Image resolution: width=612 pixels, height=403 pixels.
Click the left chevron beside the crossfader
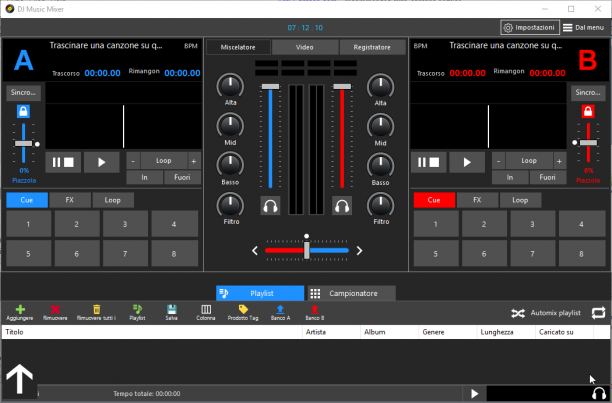255,250
